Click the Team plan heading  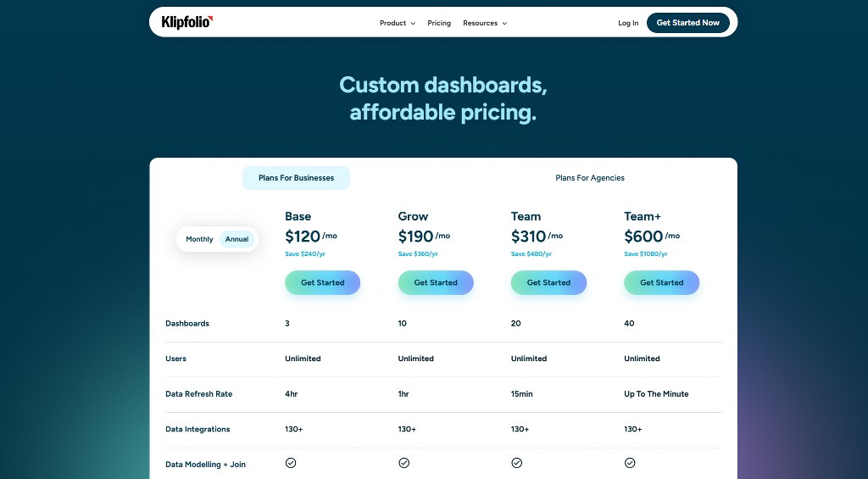click(526, 216)
